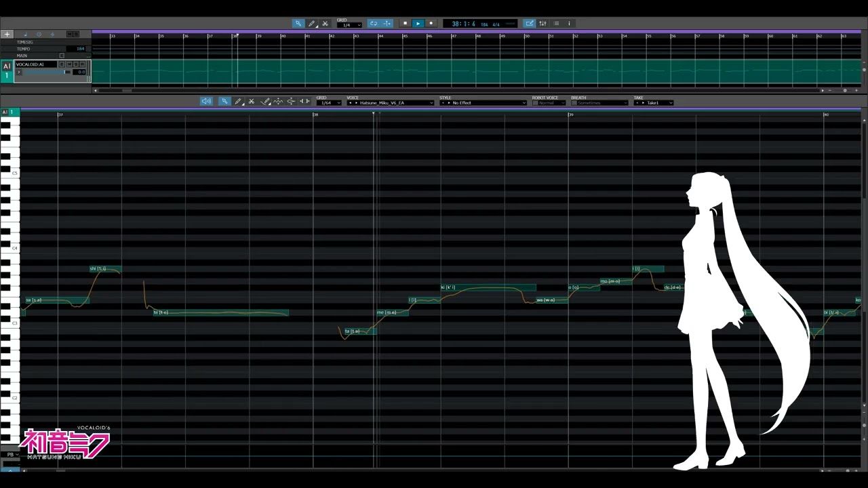This screenshot has height=488, width=868.
Task: Click the 4/4 time signature in transport
Action: click(496, 24)
